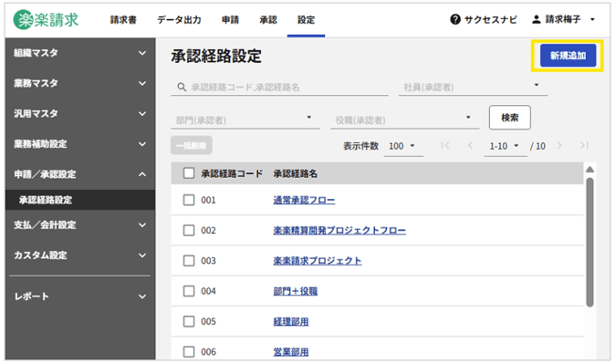Click the サクセスナビ help question icon
615x364 pixels.
point(455,19)
